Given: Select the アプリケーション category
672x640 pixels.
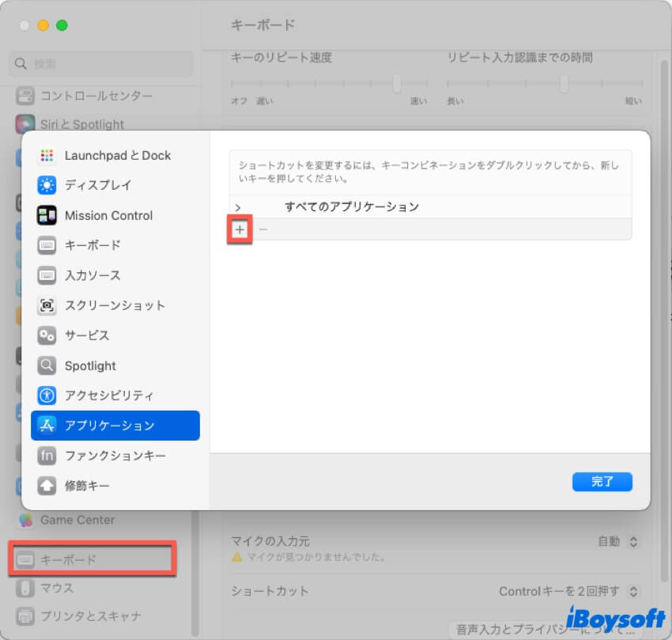Looking at the screenshot, I should (x=115, y=426).
